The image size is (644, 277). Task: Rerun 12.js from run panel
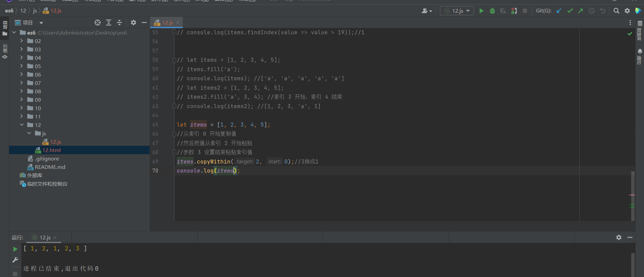15,249
